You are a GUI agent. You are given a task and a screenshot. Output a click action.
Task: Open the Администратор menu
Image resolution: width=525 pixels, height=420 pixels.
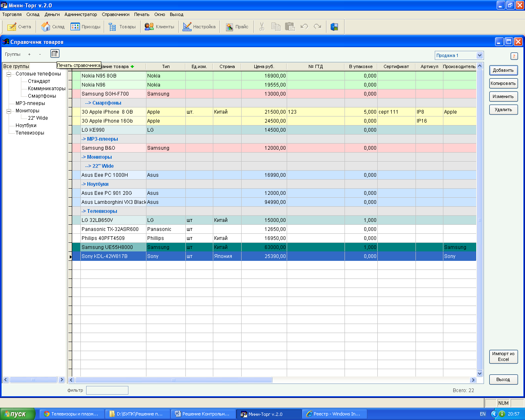point(81,14)
